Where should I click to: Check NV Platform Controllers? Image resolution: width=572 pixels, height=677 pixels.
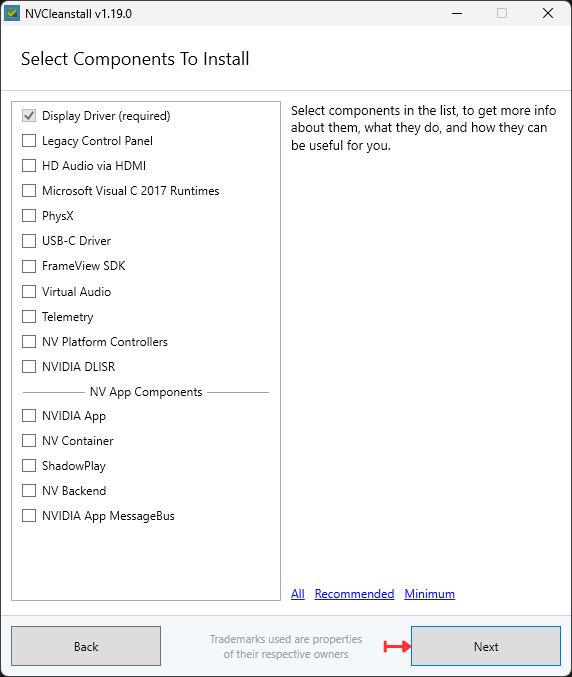click(29, 342)
